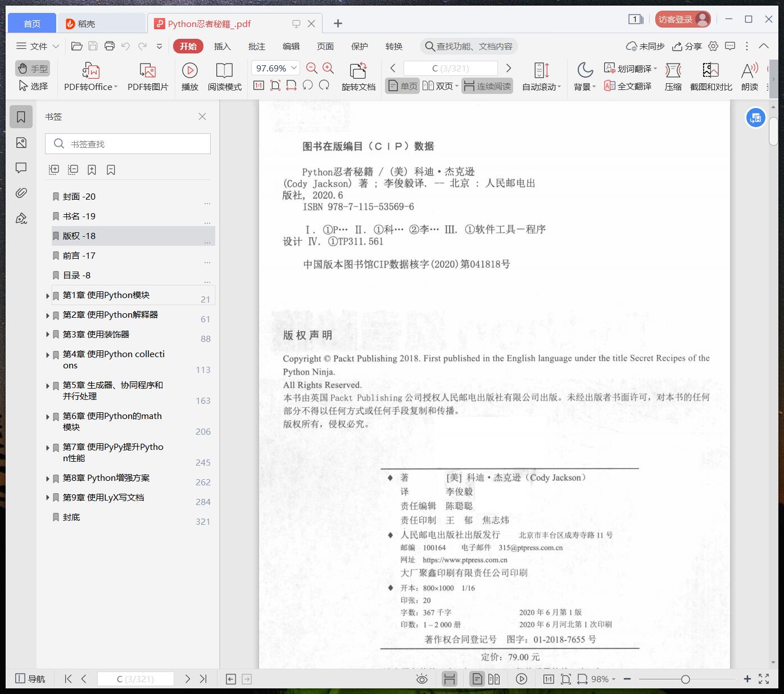Switch to single page view (单页)
This screenshot has height=694, width=784.
(402, 86)
